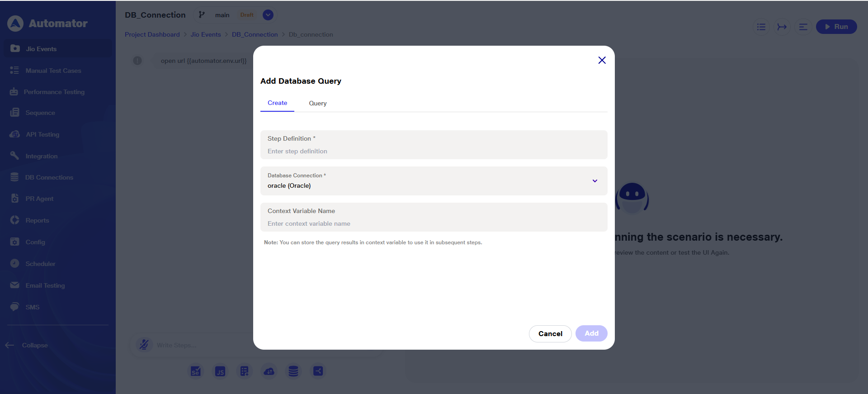Select the Create tab
This screenshot has width=868, height=394.
(x=277, y=103)
